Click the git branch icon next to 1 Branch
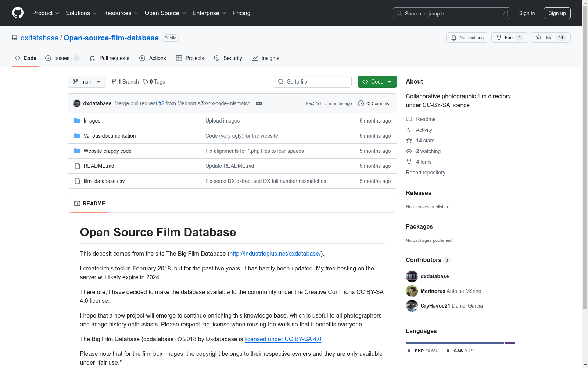Viewport: 588px width, 368px height. 114,82
